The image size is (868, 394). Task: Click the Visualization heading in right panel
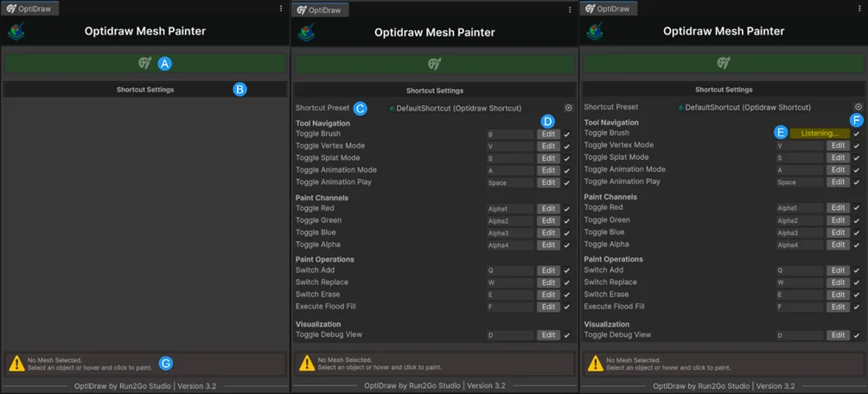[606, 324]
